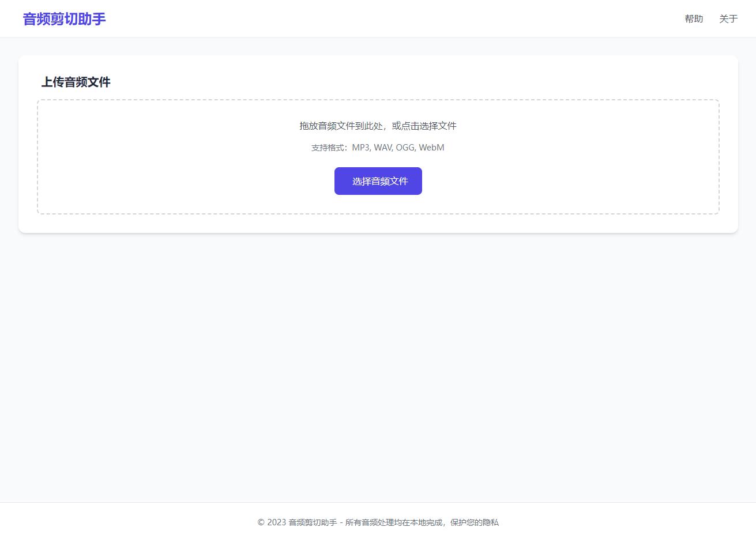Click the supported formats text line
756x542 pixels.
[x=378, y=148]
